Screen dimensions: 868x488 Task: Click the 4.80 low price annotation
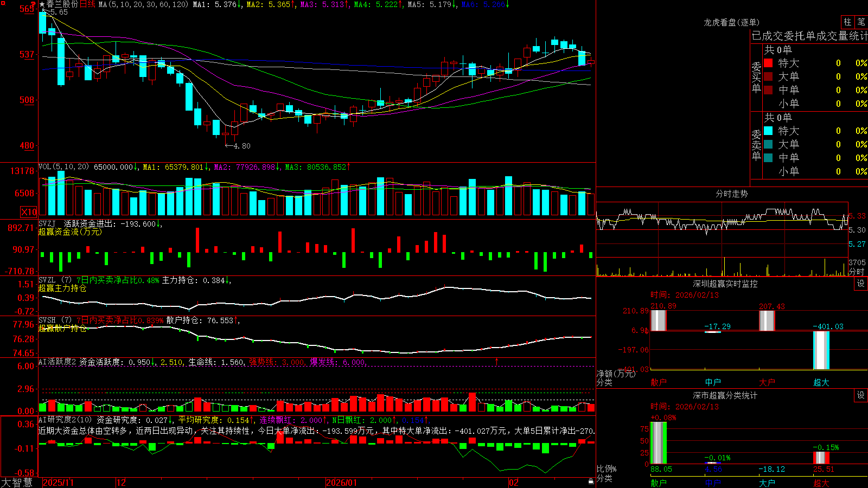coord(241,145)
